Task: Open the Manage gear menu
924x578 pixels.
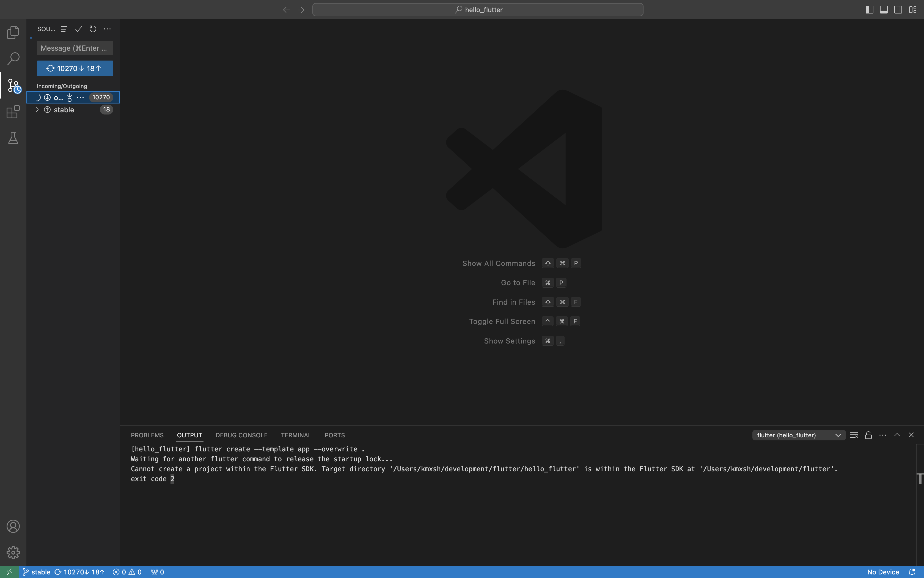Action: tap(13, 552)
